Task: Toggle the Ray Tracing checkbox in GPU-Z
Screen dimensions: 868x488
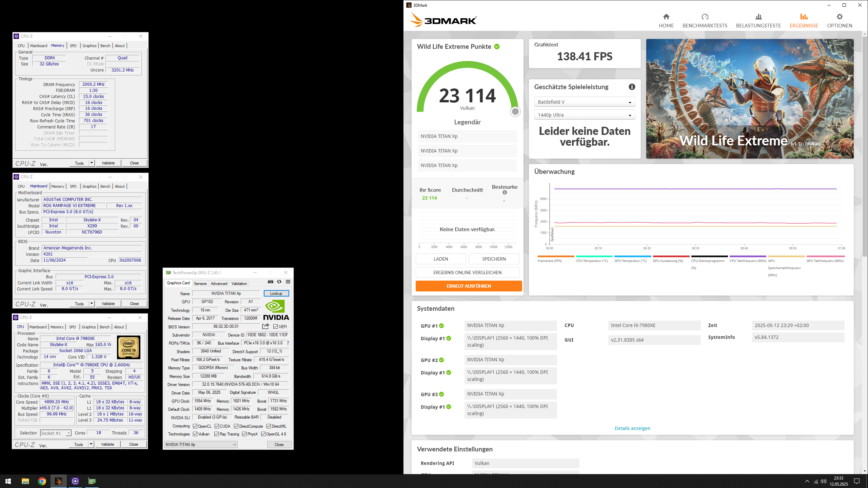Action: (217, 434)
